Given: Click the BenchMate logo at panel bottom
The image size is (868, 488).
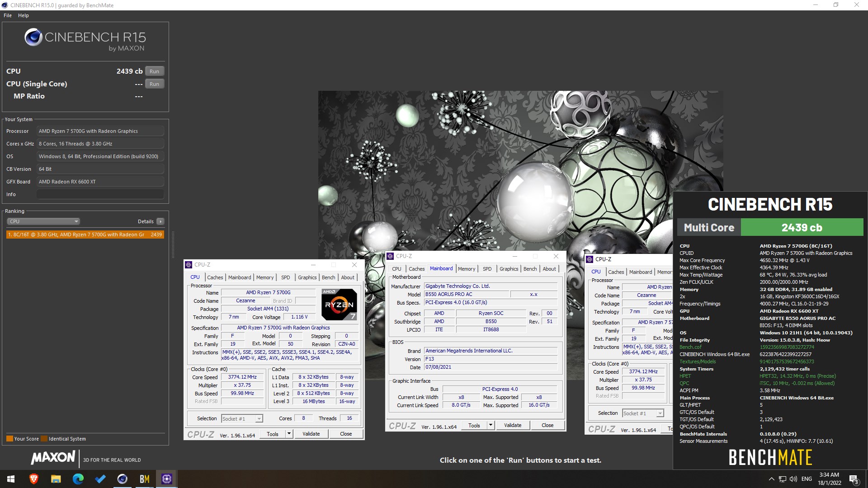Looking at the screenshot, I should click(770, 457).
